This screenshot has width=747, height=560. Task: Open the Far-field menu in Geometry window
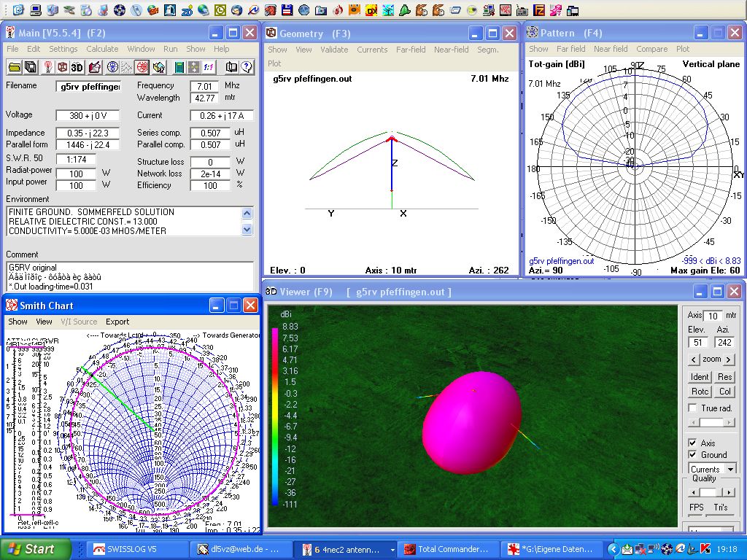point(411,49)
